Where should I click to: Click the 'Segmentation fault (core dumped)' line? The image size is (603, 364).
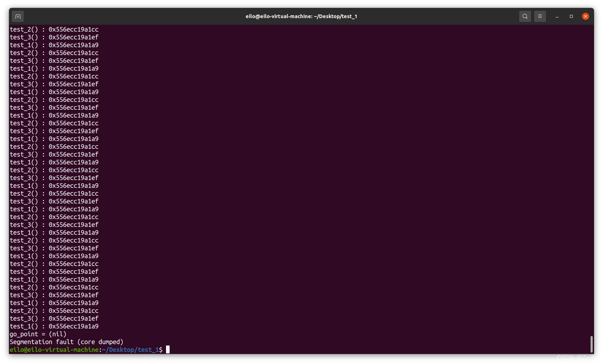(x=66, y=342)
